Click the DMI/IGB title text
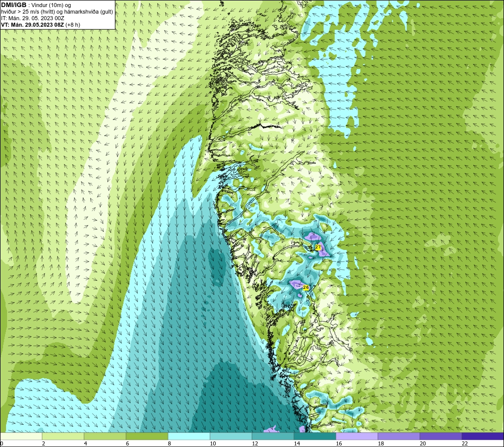This screenshot has width=504, height=447. click(14, 5)
